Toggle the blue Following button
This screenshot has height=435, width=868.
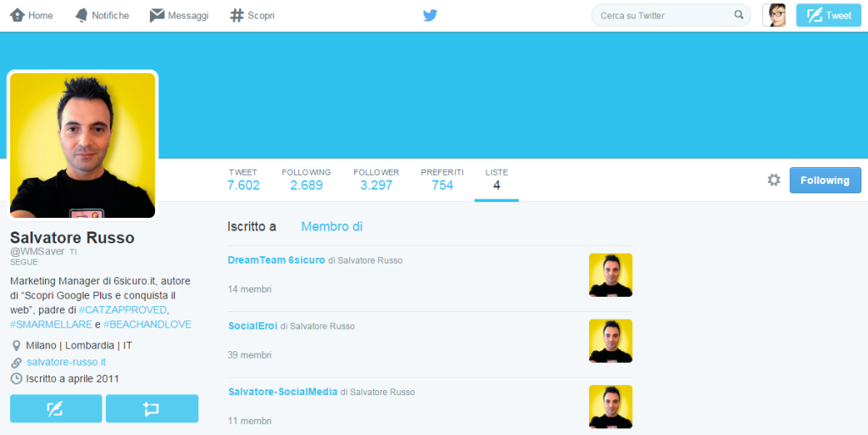[825, 180]
